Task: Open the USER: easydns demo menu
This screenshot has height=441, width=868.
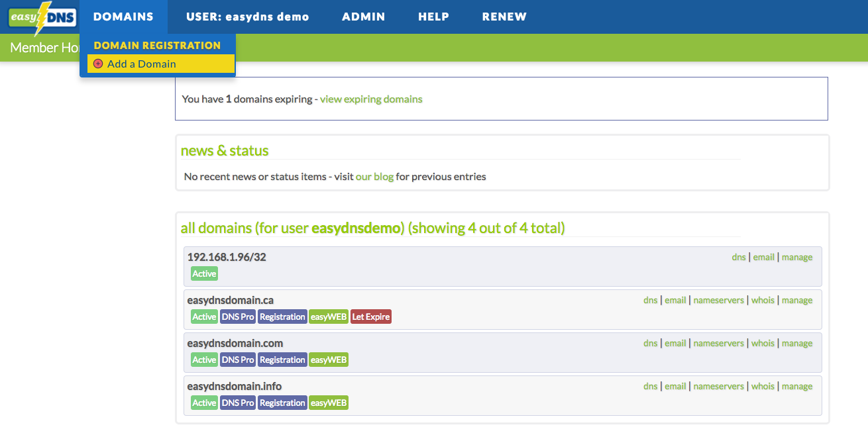Action: click(x=248, y=17)
